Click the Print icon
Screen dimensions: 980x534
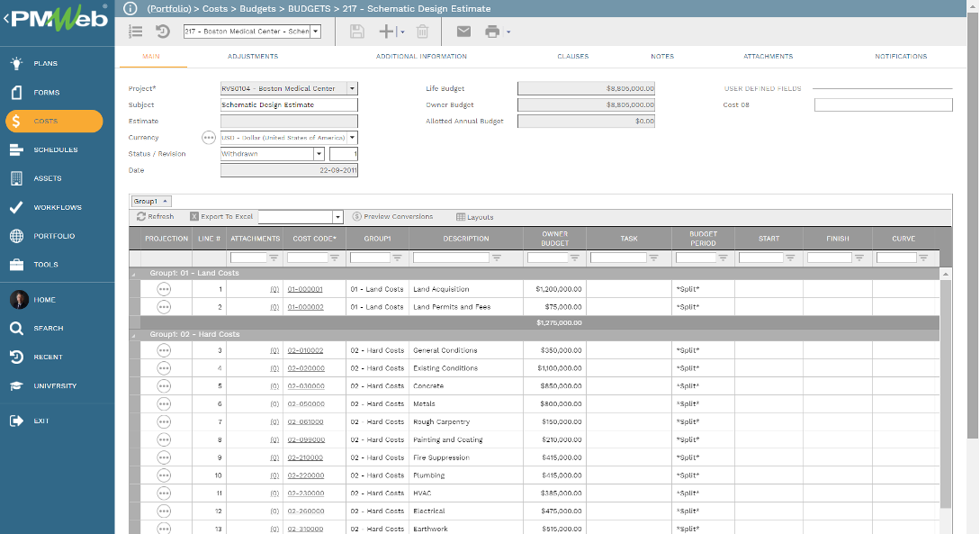492,32
